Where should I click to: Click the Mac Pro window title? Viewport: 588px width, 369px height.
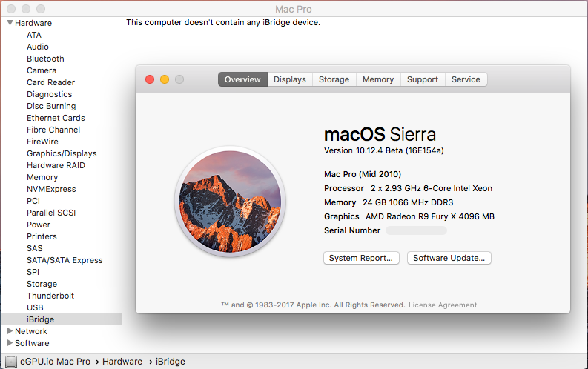(x=293, y=9)
